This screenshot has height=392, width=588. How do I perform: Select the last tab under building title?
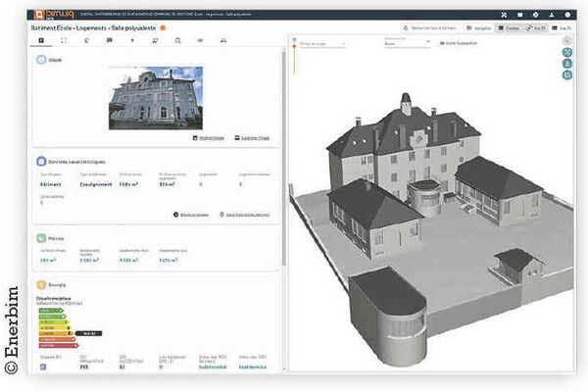tap(222, 41)
